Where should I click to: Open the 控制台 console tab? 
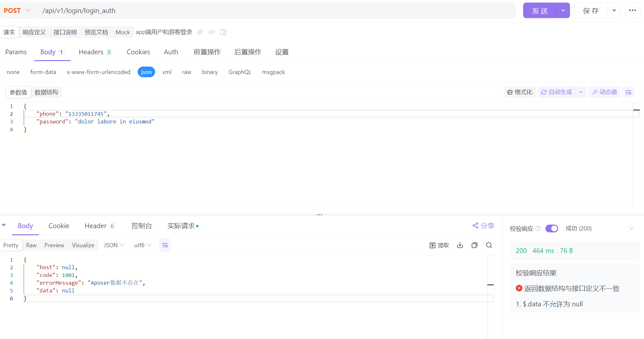[142, 226]
